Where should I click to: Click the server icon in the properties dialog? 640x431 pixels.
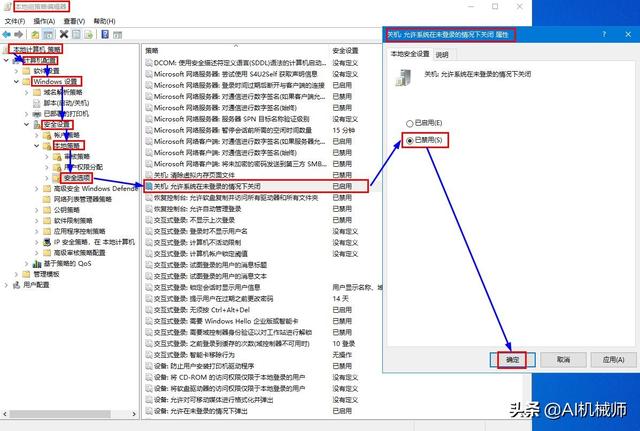click(403, 78)
